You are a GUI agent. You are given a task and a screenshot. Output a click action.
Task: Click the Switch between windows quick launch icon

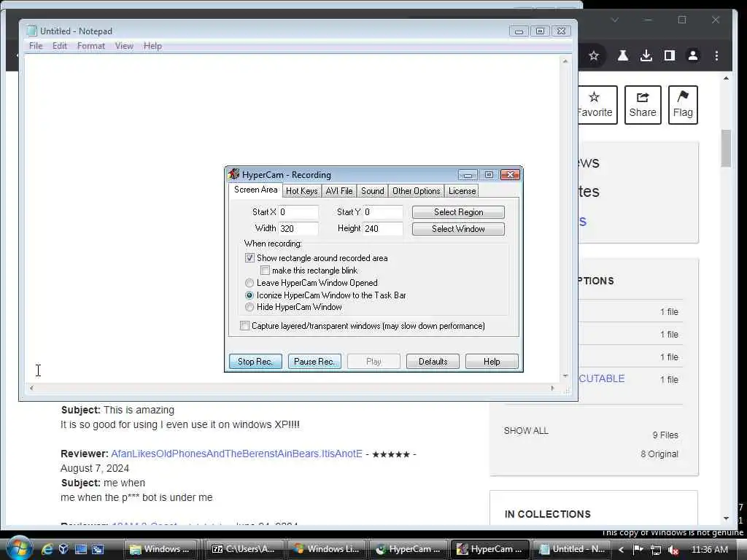(98, 549)
